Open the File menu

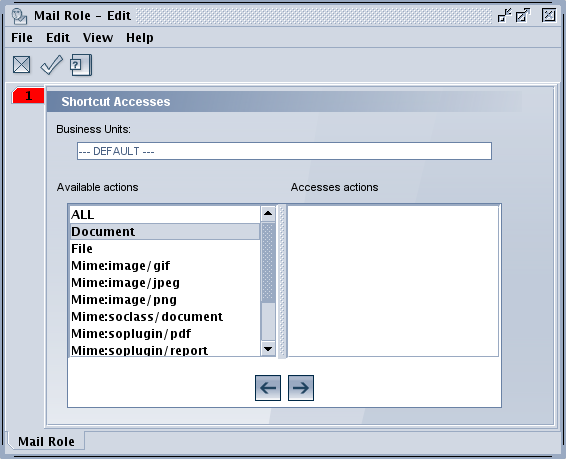[x=22, y=38]
